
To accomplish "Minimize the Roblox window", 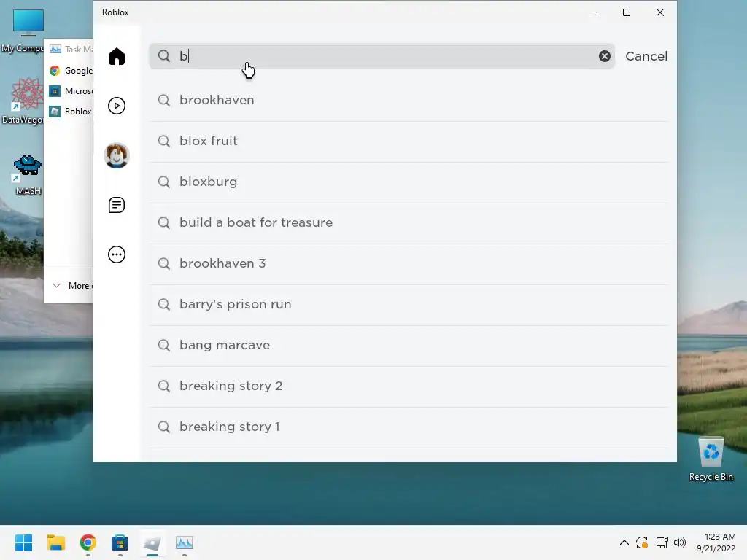I will tap(593, 12).
